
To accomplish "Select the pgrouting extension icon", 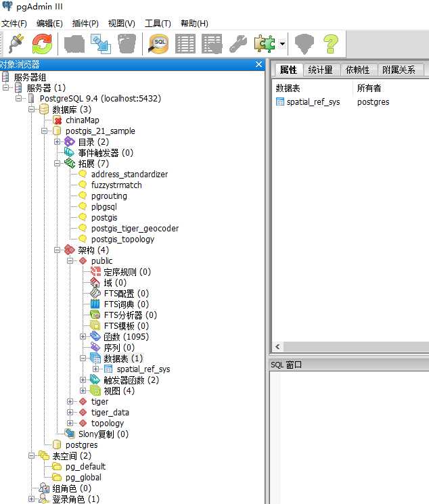I will click(x=83, y=196).
